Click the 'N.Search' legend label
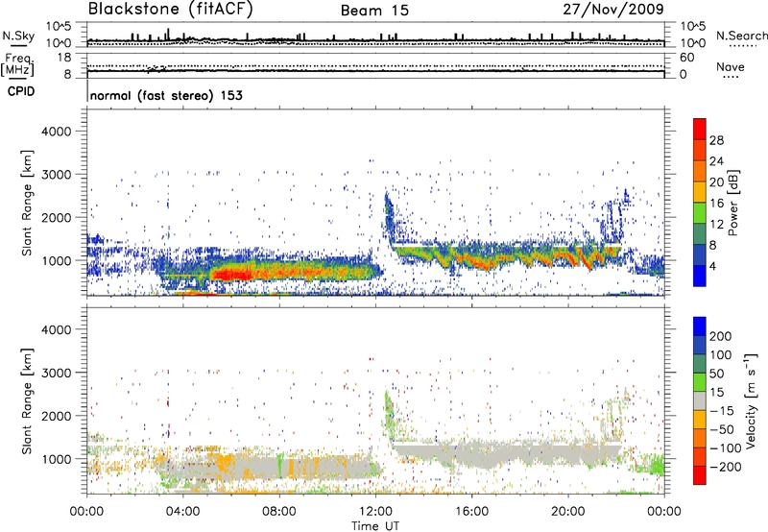Viewport: 768px width, 532px height. 741,36
